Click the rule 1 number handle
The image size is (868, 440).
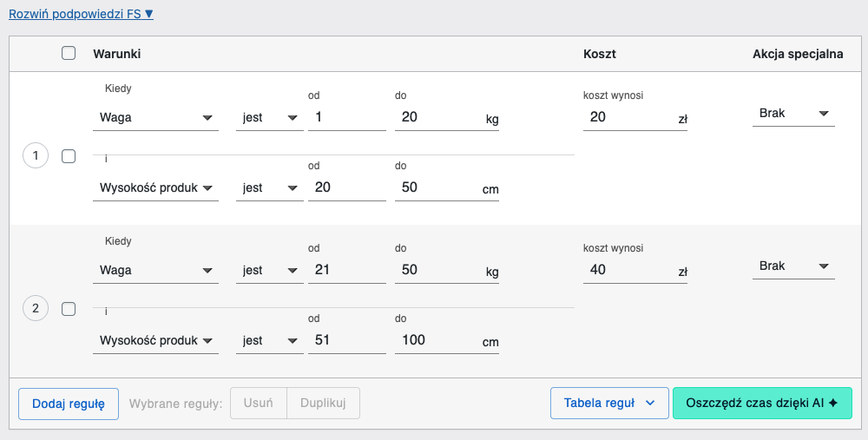coord(36,156)
